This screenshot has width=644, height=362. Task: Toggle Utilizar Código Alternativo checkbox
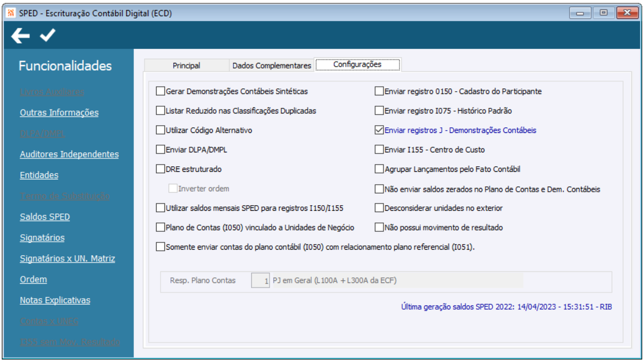tap(161, 130)
